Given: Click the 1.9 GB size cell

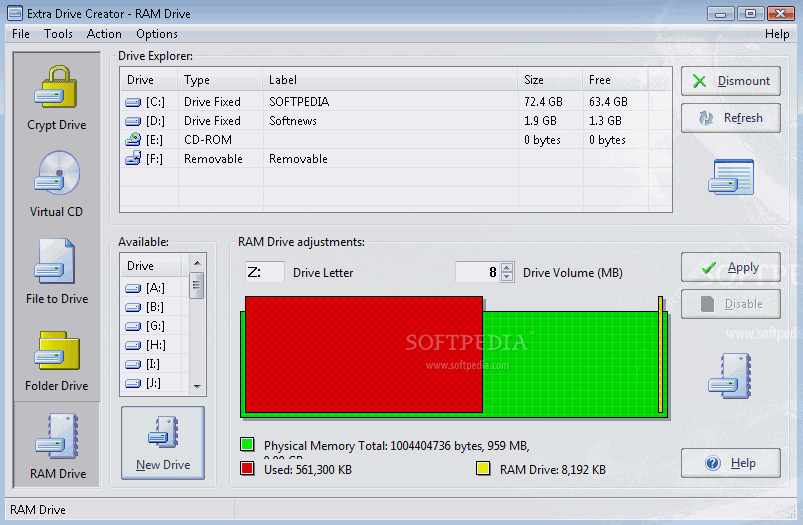Looking at the screenshot, I should tap(540, 121).
